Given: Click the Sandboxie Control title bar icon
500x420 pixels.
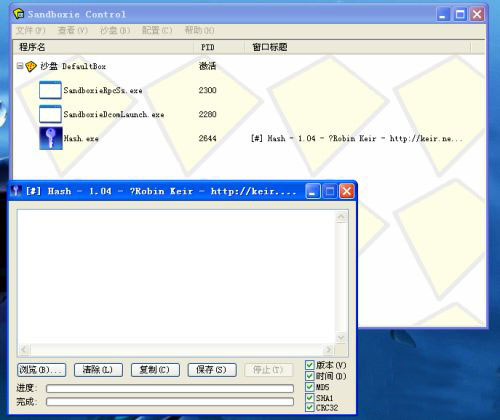Looking at the screenshot, I should coord(19,14).
